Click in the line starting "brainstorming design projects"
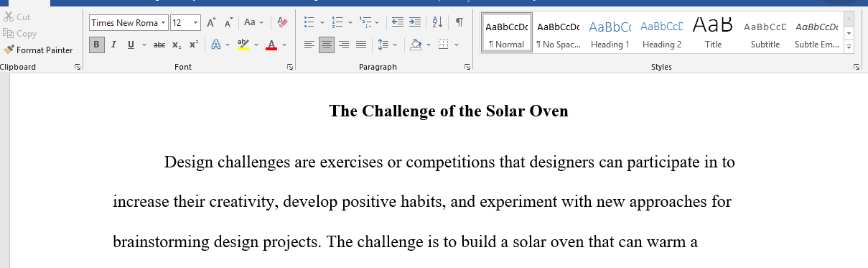 [406, 241]
